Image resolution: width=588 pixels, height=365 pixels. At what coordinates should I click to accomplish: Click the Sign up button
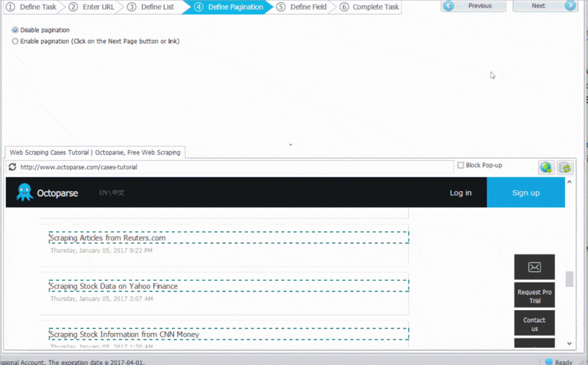point(526,192)
